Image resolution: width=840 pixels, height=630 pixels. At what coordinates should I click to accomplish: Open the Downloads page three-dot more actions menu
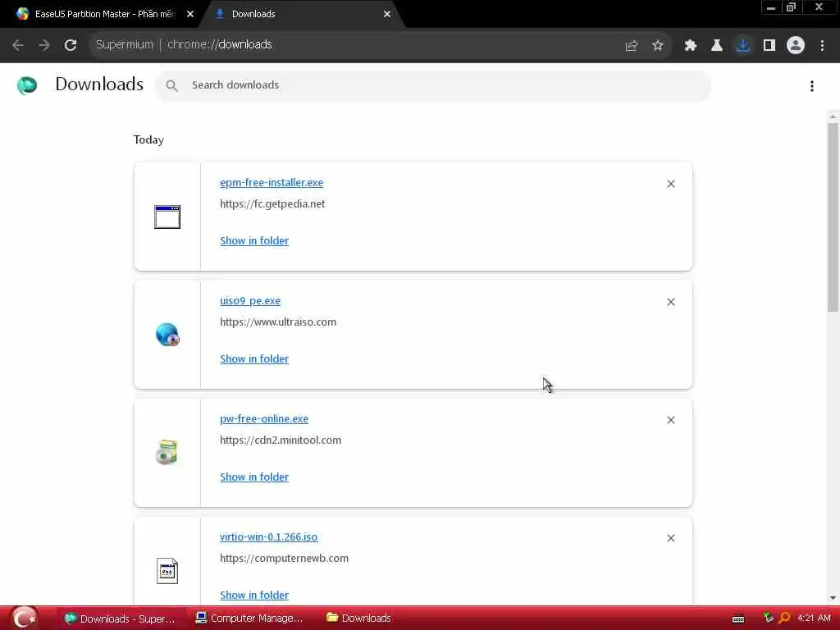point(812,85)
